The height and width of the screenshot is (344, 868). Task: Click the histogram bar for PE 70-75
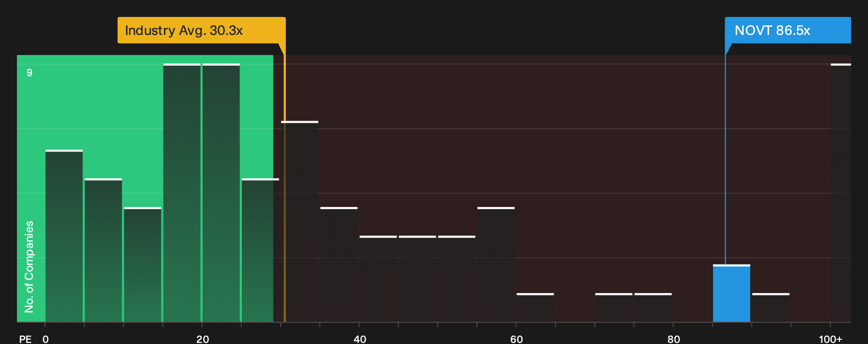614,307
